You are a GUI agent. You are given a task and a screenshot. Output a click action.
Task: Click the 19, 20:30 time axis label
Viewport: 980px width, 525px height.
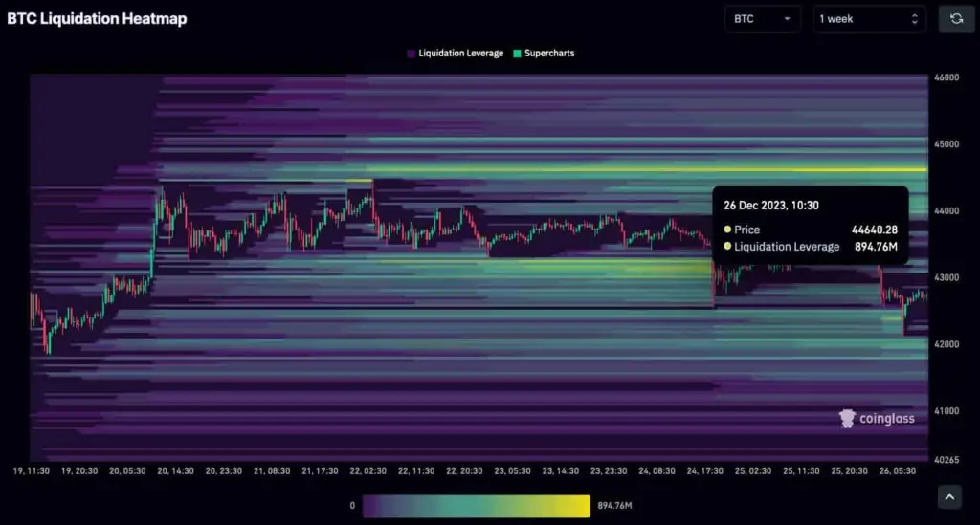coord(79,470)
